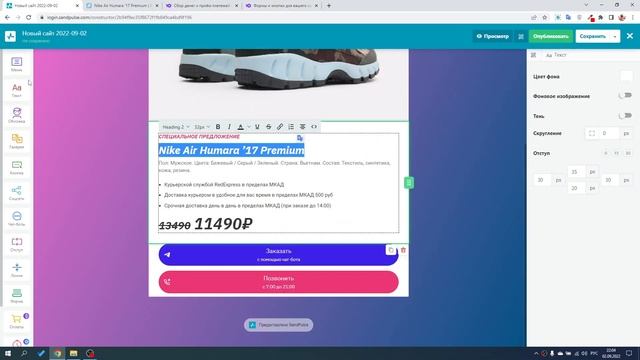This screenshot has width=640, height=360.
Task: Open a new browser tab
Action: click(x=329, y=6)
